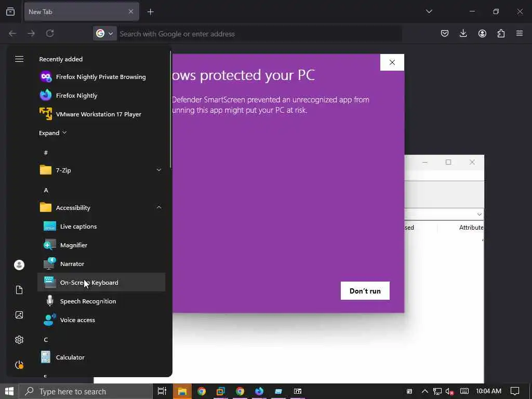532x399 pixels.
Task: Open Firefox View tab overview icon
Action: click(10, 11)
